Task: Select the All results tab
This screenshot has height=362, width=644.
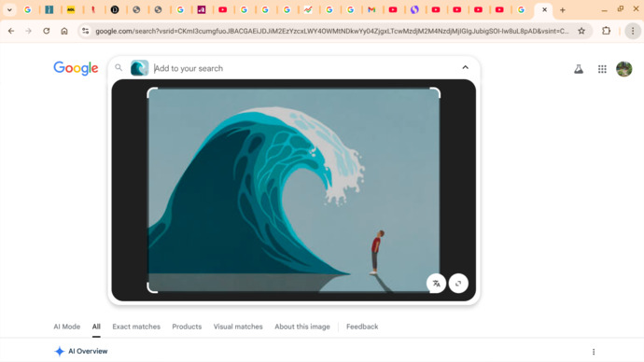Action: pyautogui.click(x=96, y=327)
